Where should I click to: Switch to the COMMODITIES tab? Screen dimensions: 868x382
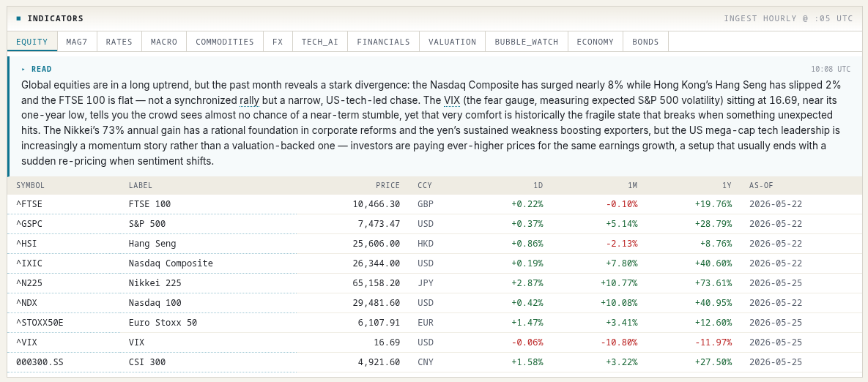[225, 42]
